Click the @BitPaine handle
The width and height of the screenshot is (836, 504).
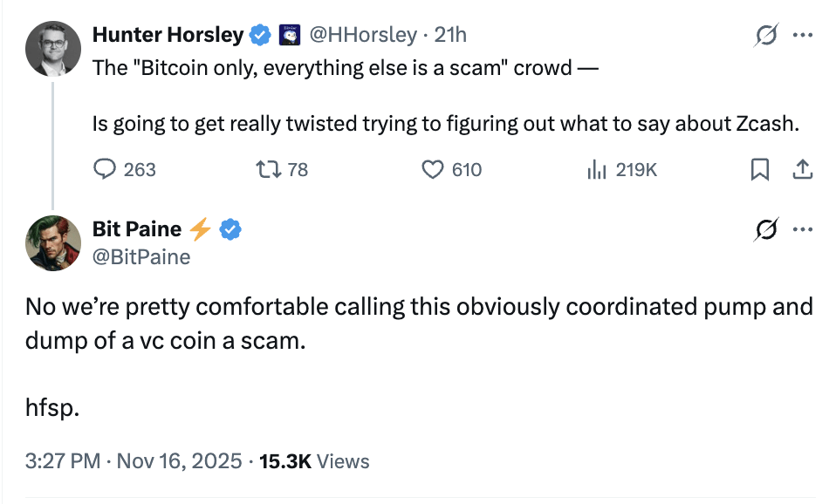point(140,256)
